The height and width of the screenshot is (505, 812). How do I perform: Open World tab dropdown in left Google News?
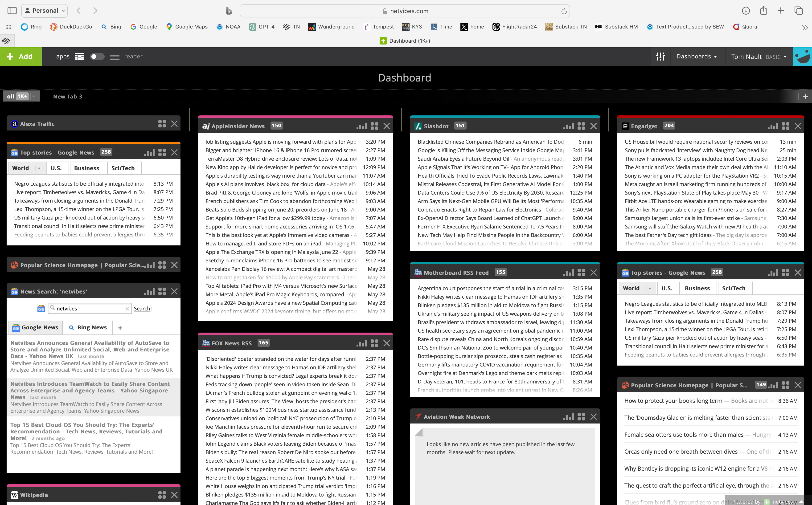point(39,168)
